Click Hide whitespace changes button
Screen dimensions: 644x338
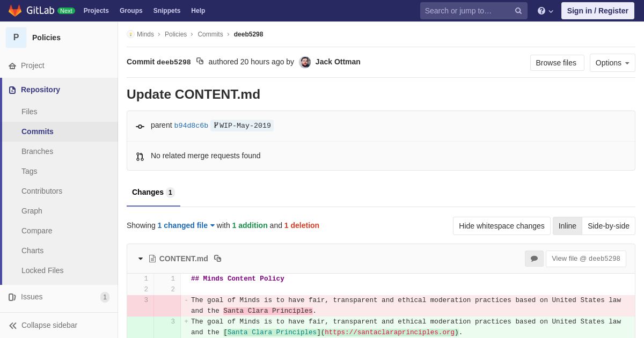click(502, 226)
